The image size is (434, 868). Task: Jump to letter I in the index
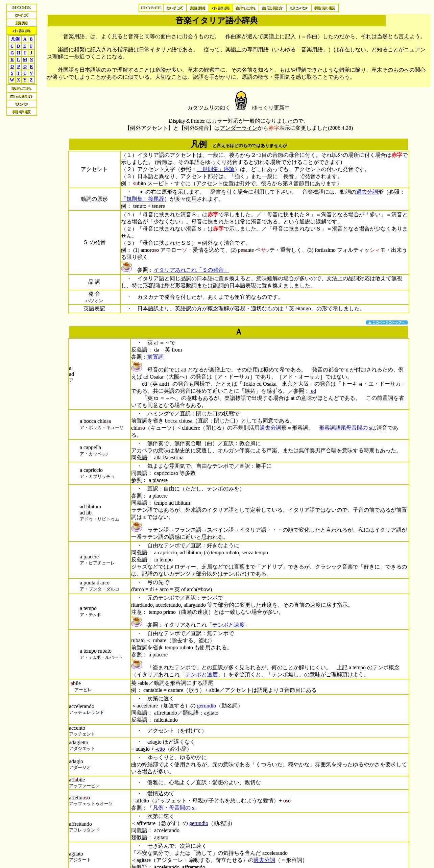[x=25, y=53]
